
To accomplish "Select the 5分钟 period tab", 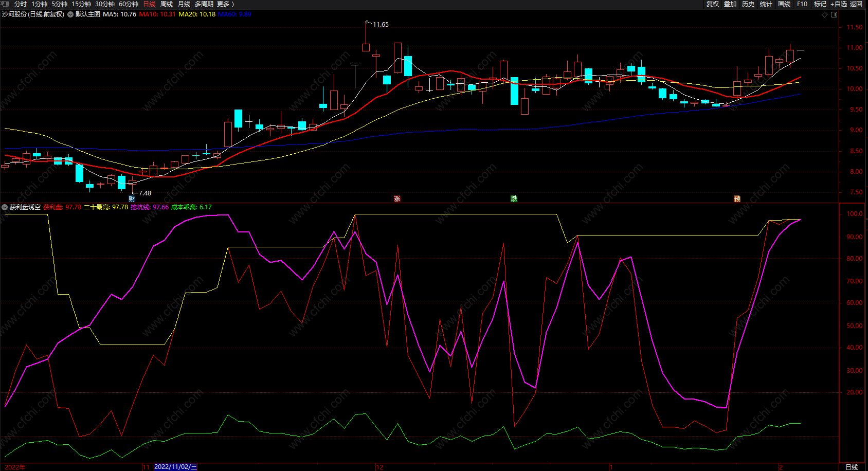I will tap(59, 4).
